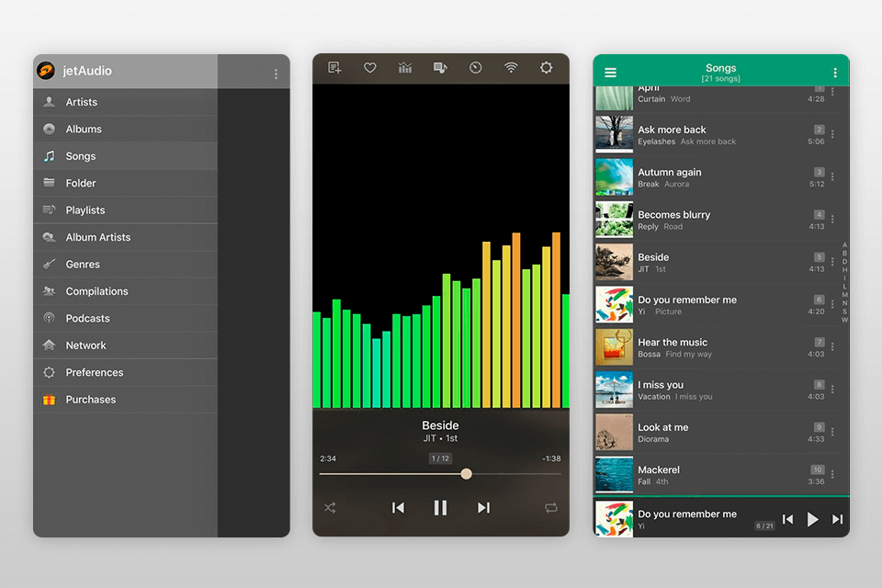The height and width of the screenshot is (588, 882).
Task: Open the wireless output icon
Action: click(511, 67)
